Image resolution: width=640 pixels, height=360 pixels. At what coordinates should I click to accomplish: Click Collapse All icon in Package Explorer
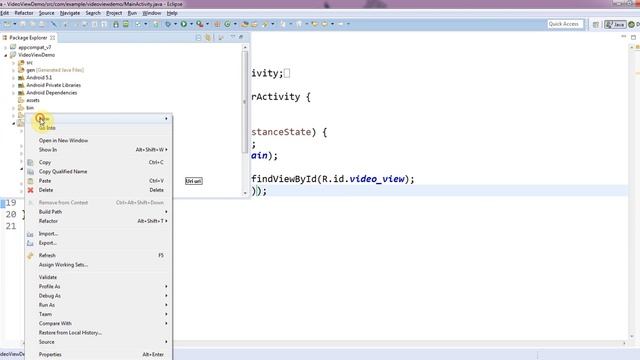(x=198, y=38)
